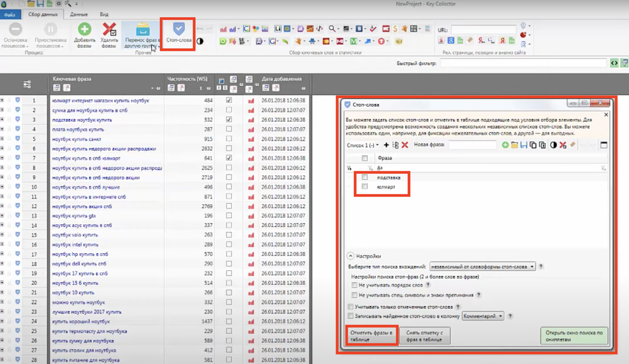The height and width of the screenshot is (364, 629).
Task: Open the Стоп-слова tool in the ribbon
Action: [x=179, y=33]
